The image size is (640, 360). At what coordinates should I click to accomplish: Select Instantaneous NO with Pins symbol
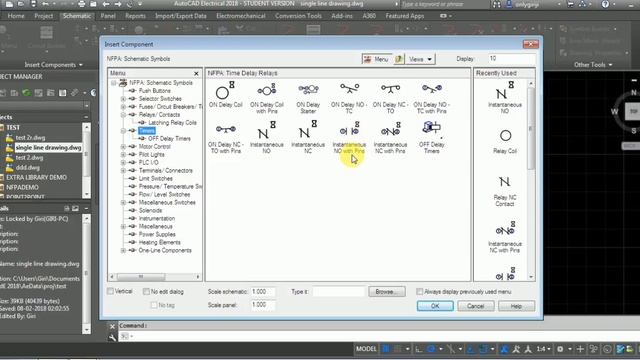pos(349,137)
